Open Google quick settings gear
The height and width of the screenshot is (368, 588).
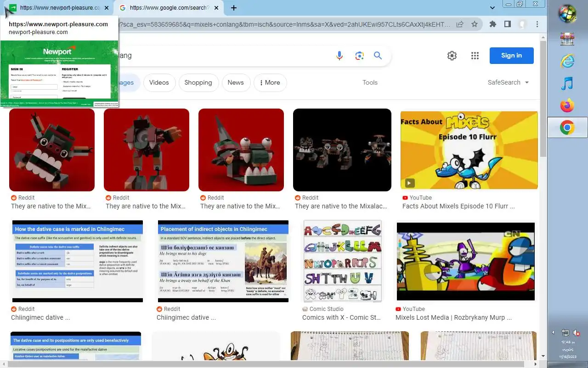pyautogui.click(x=452, y=56)
